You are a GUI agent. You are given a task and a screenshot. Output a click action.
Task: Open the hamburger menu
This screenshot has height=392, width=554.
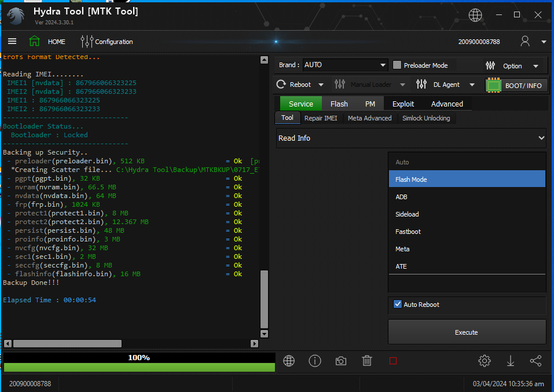click(12, 41)
